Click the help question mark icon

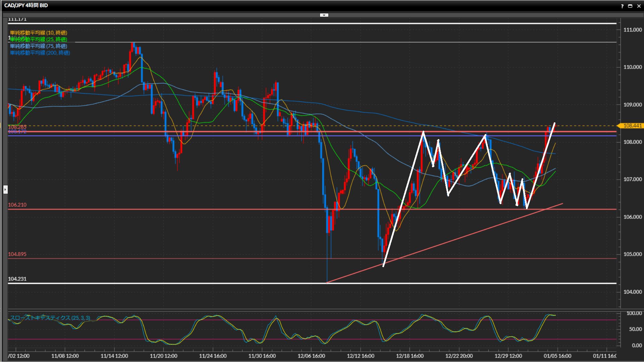click(622, 6)
